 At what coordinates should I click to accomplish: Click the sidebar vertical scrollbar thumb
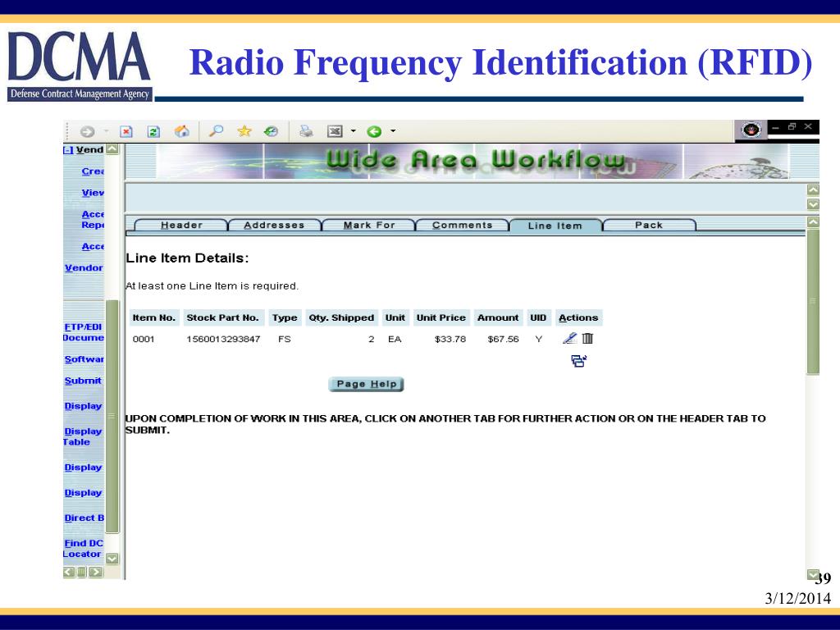pos(112,416)
